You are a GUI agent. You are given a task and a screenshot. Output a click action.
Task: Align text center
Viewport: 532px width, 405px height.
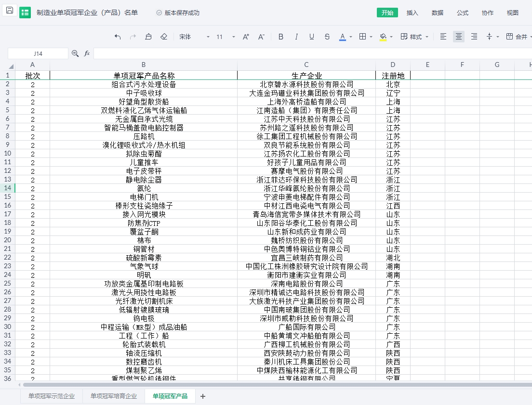pos(459,37)
